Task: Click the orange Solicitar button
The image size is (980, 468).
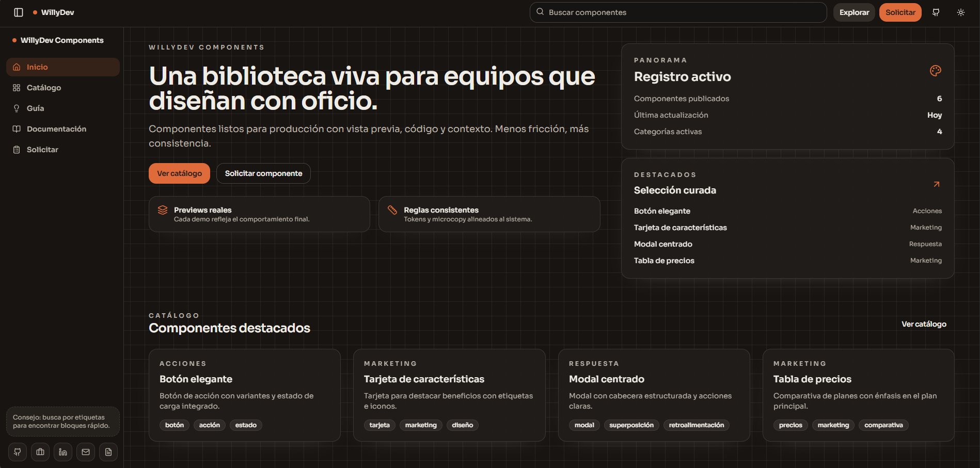Action: 900,12
